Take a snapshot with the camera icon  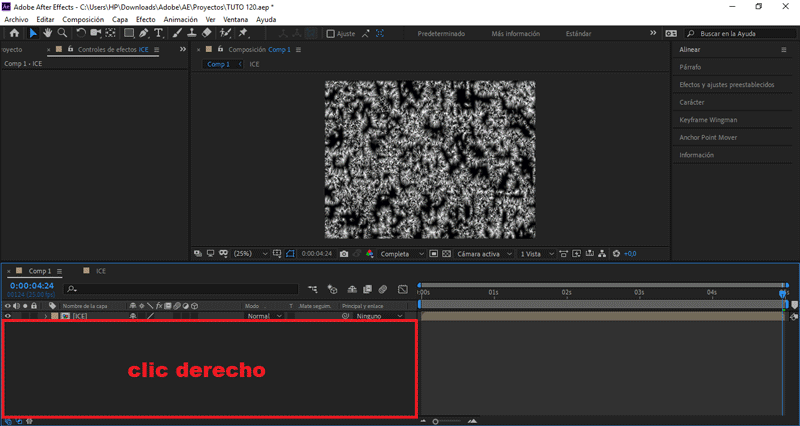coord(344,254)
